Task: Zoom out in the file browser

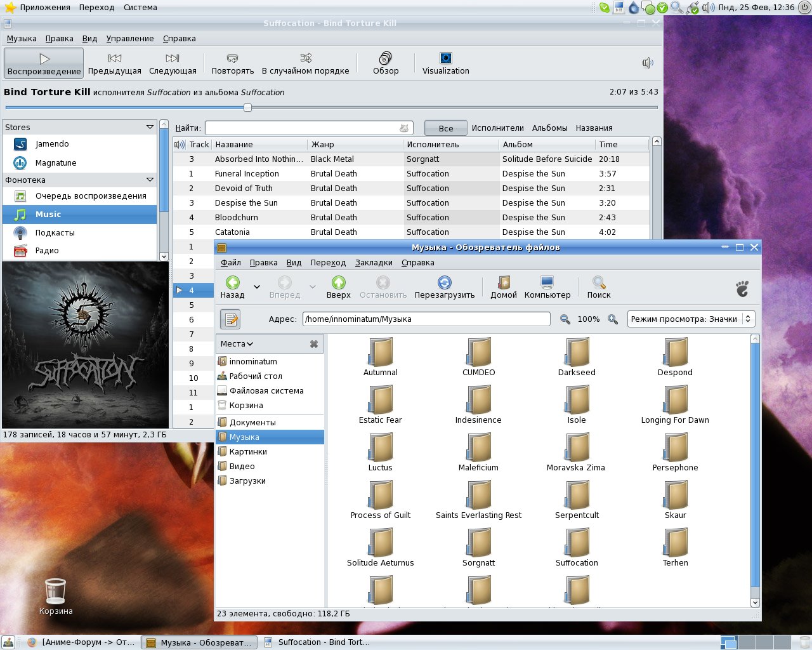Action: tap(565, 319)
